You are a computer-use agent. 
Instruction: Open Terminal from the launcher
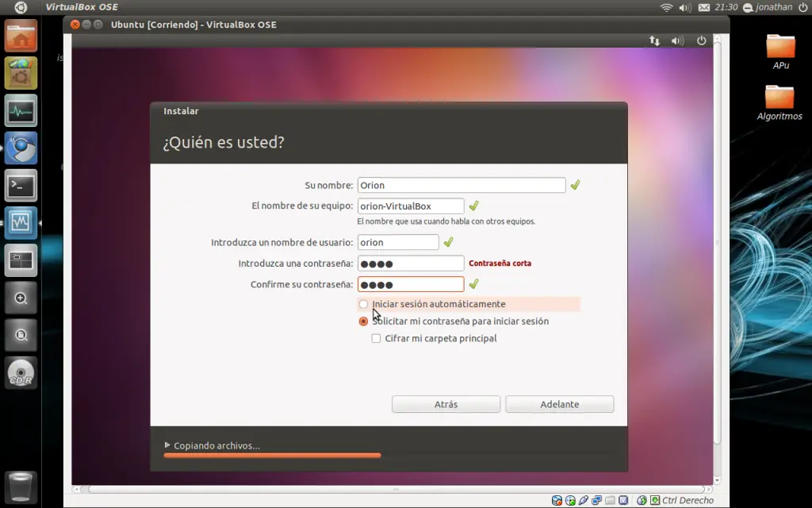pyautogui.click(x=21, y=185)
